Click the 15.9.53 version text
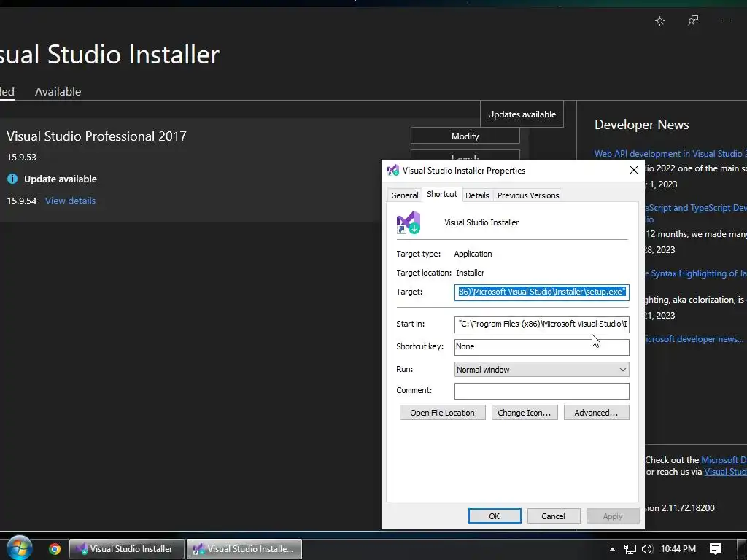This screenshot has width=747, height=560. tap(21, 157)
